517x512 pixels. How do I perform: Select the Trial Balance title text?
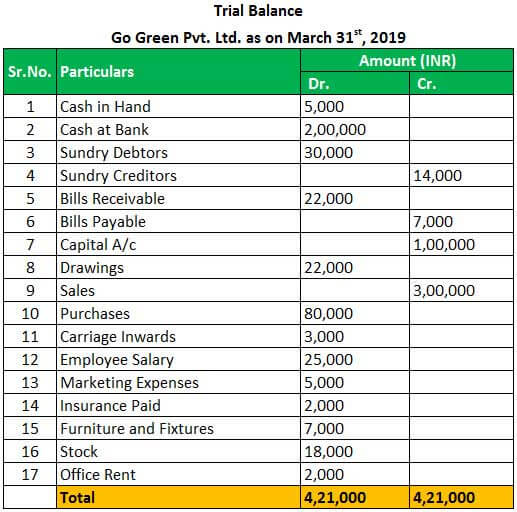[x=258, y=11]
